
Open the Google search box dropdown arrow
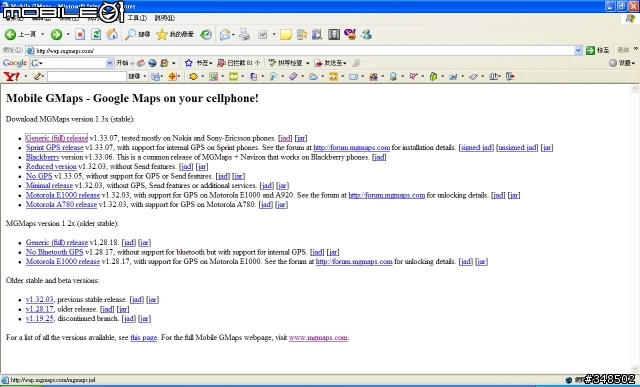(109, 63)
